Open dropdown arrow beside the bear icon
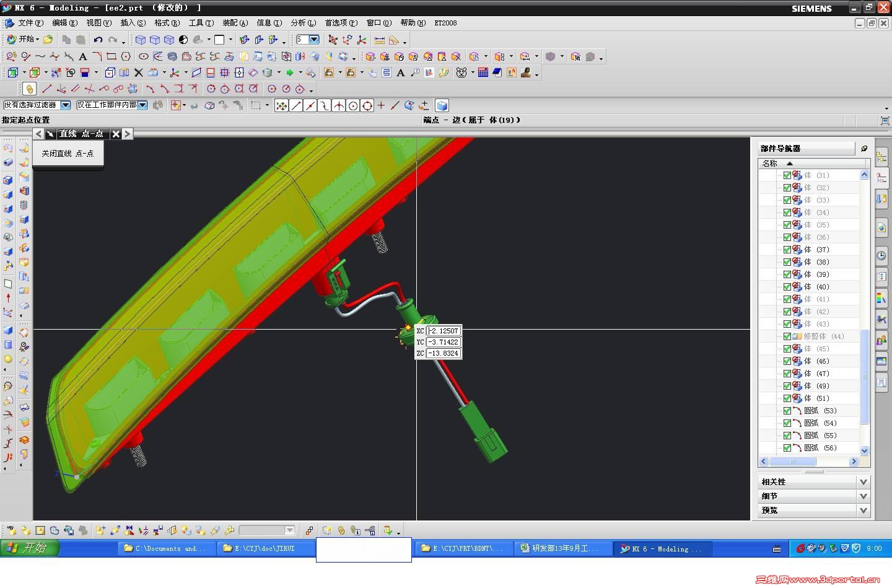The height and width of the screenshot is (588, 892). pos(472,73)
